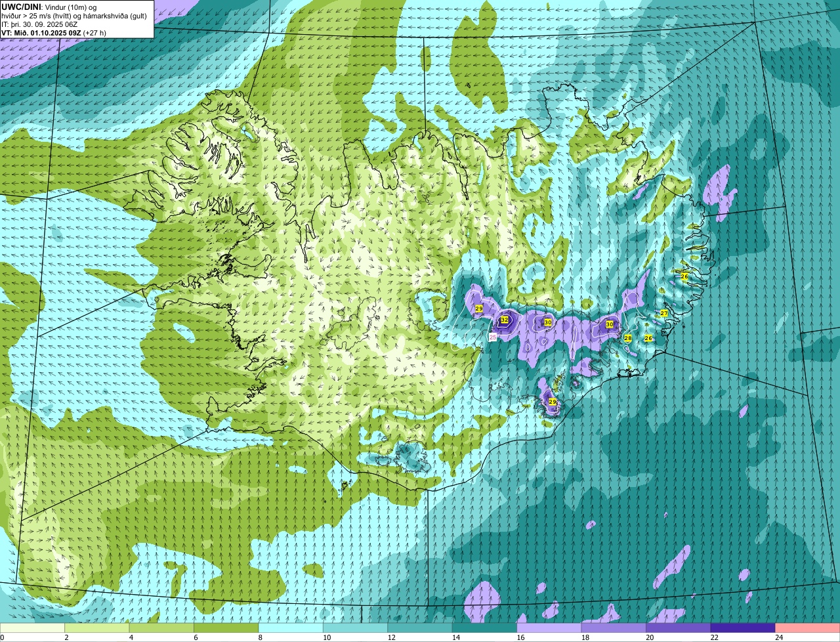Click the 0–2 m/s palest legend swatch
Screen dimensions: 840x642
[33, 628]
